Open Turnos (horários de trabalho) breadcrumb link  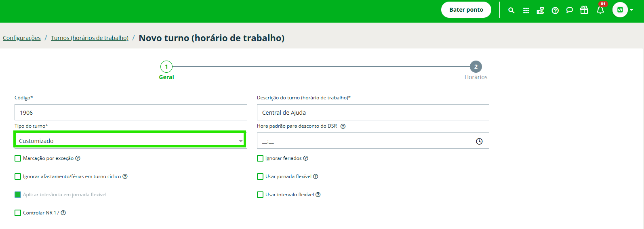click(x=90, y=38)
